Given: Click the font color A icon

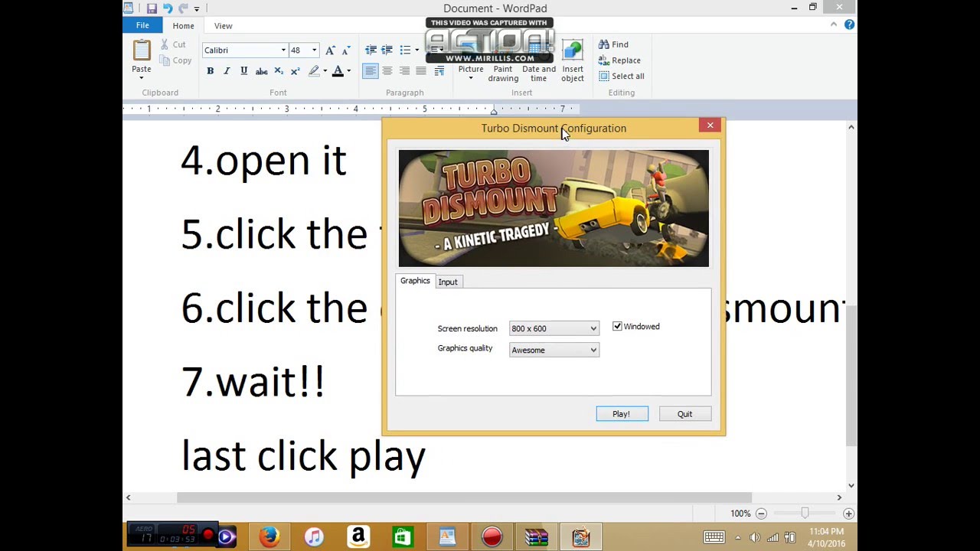Looking at the screenshot, I should tap(338, 71).
